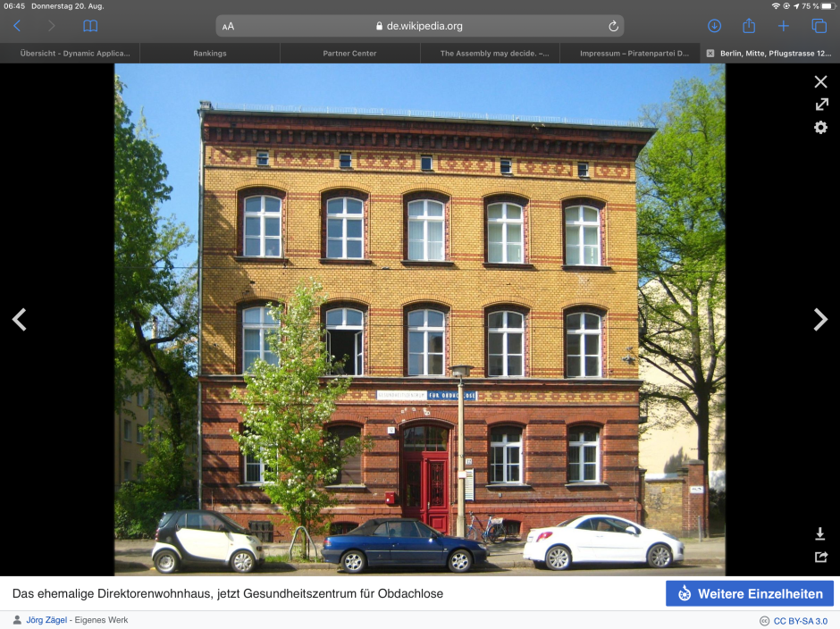Open a new tab with plus icon
840x629 pixels.
783,26
